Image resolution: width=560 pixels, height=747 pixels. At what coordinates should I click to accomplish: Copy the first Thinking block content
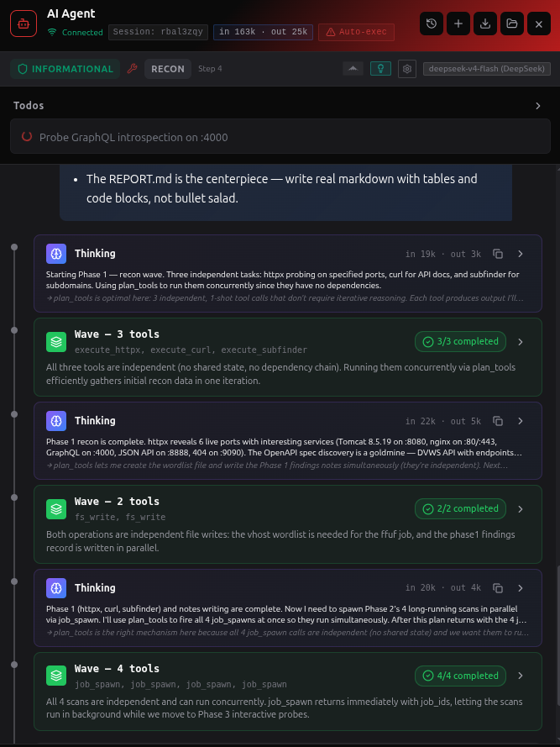tap(498, 254)
